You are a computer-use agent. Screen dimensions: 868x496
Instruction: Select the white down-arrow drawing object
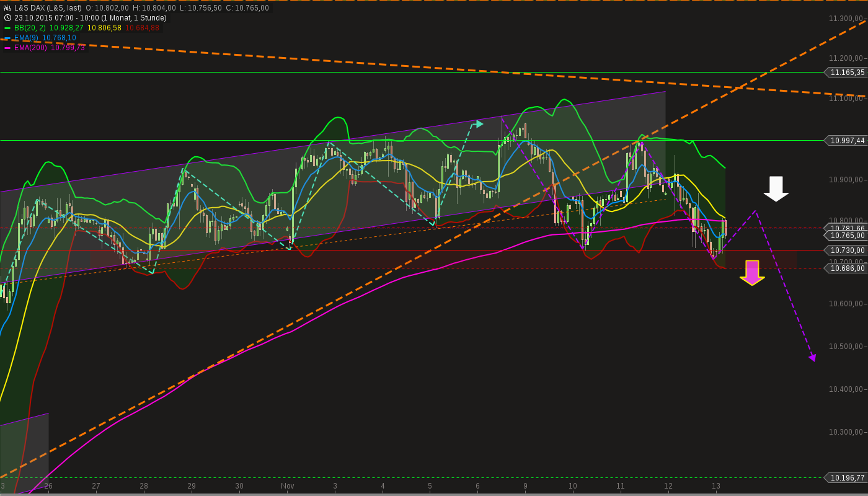pos(776,188)
